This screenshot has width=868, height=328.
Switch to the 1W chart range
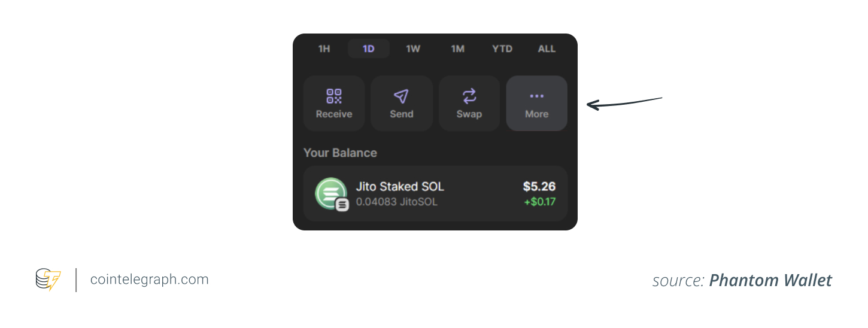(413, 49)
